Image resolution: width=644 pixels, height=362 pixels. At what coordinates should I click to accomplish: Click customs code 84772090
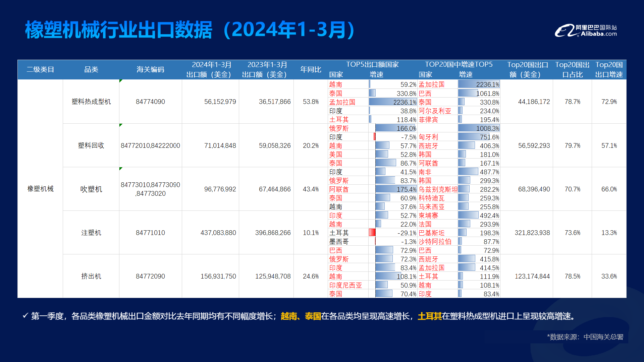[x=150, y=276]
